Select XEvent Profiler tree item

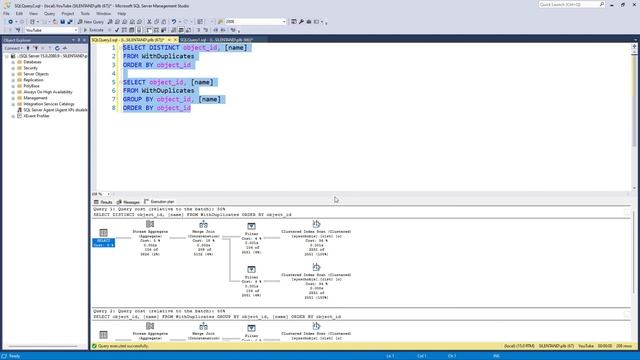coord(36,116)
